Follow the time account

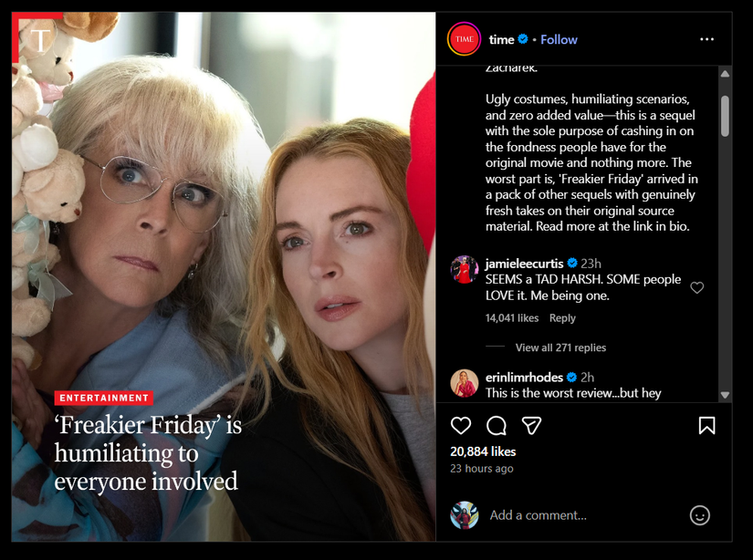coord(559,39)
